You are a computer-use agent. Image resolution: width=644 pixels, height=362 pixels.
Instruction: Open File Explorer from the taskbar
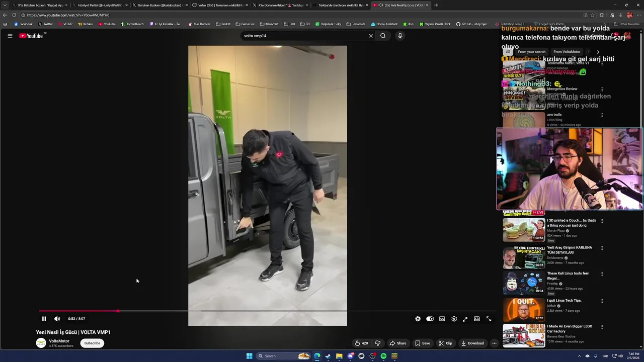pos(339,356)
